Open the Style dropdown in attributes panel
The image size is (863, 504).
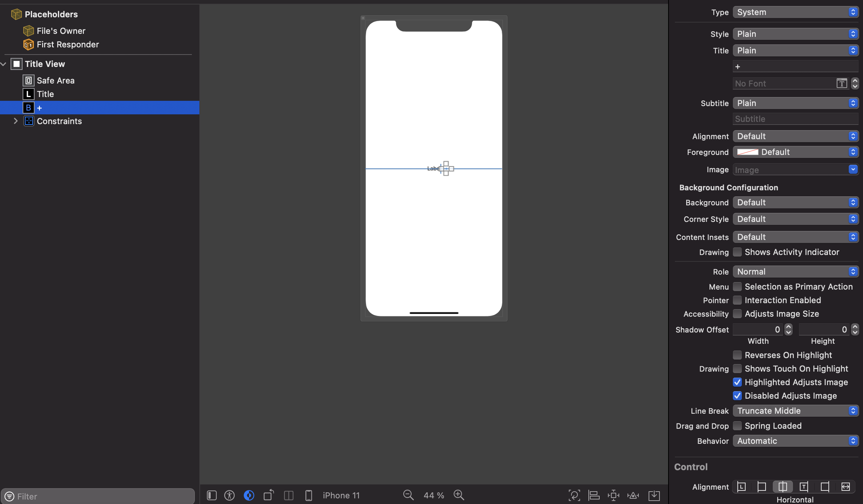[795, 33]
